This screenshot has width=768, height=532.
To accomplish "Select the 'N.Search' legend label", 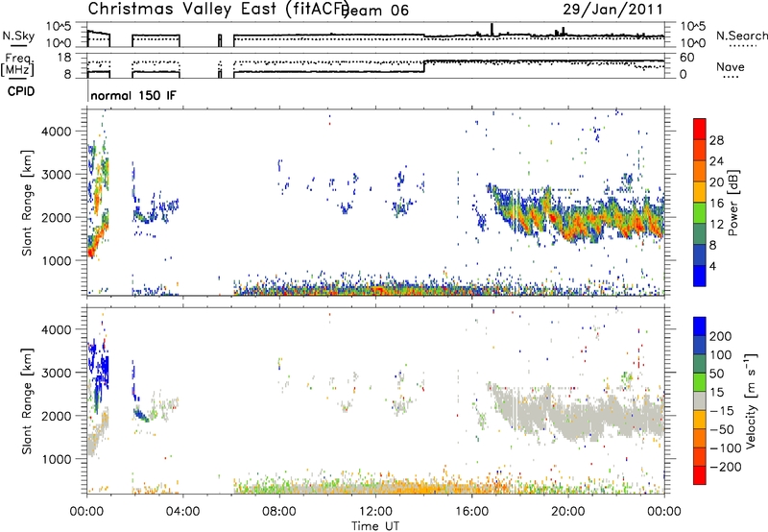I will pyautogui.click(x=741, y=36).
